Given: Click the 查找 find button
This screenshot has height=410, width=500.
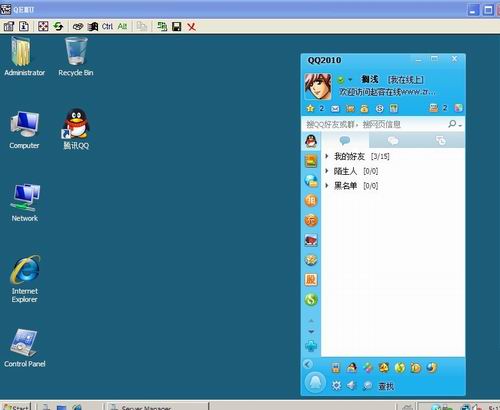Looking at the screenshot, I should [x=386, y=386].
